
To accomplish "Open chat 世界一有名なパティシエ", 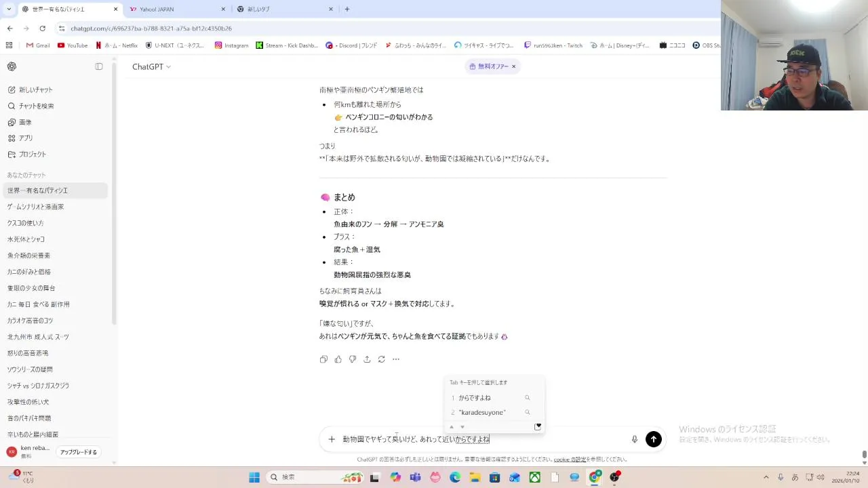I will (56, 190).
